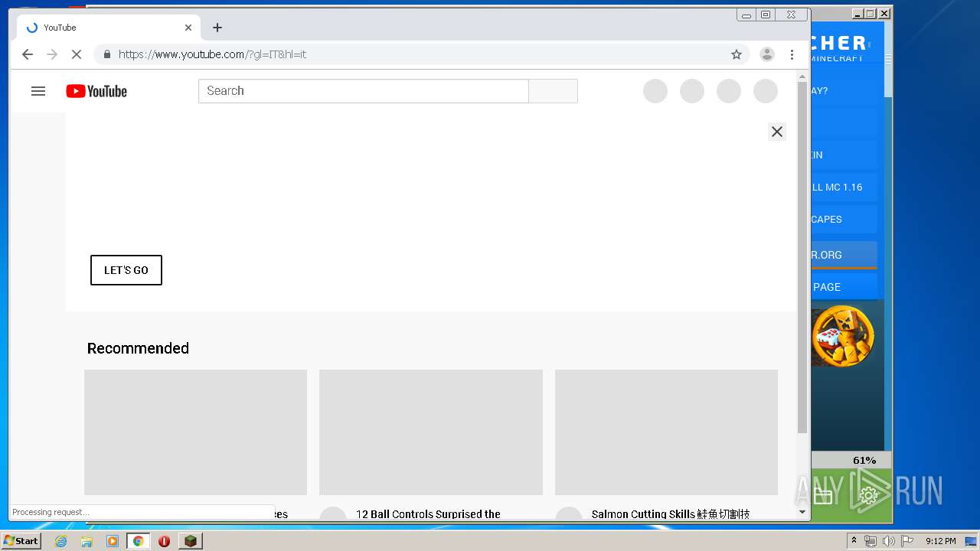
Task: Open Internet Explorer from the taskbar
Action: coord(60,541)
